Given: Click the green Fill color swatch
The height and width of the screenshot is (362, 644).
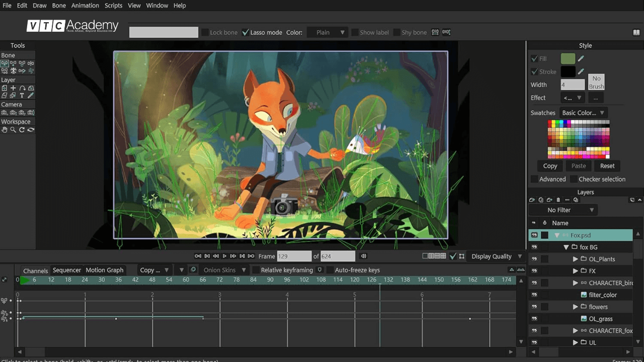Looking at the screenshot, I should tap(568, 59).
